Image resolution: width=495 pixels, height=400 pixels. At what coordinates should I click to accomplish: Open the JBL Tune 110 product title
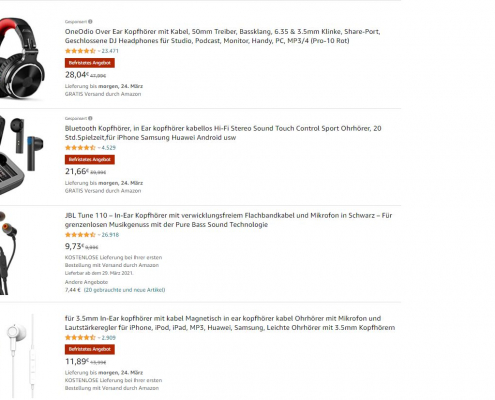coord(228,220)
